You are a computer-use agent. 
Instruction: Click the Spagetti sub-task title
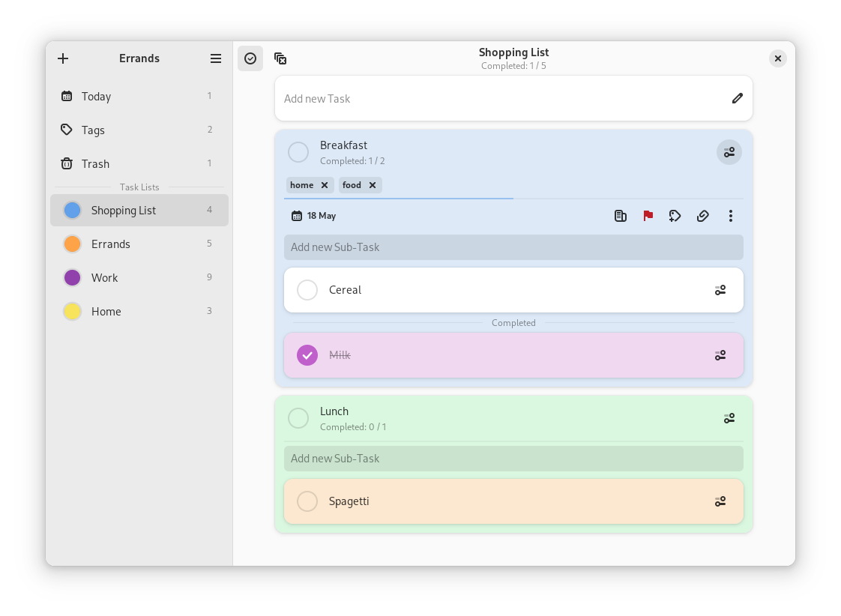(x=349, y=501)
